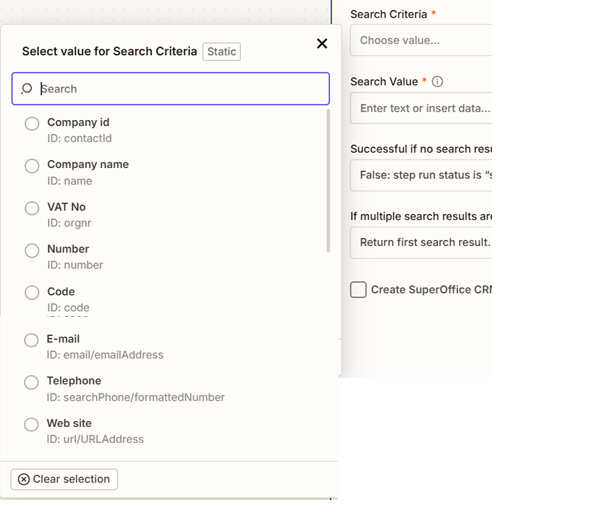This screenshot has width=600, height=507.
Task: Click the ID: orgnr text
Action: (x=69, y=223)
